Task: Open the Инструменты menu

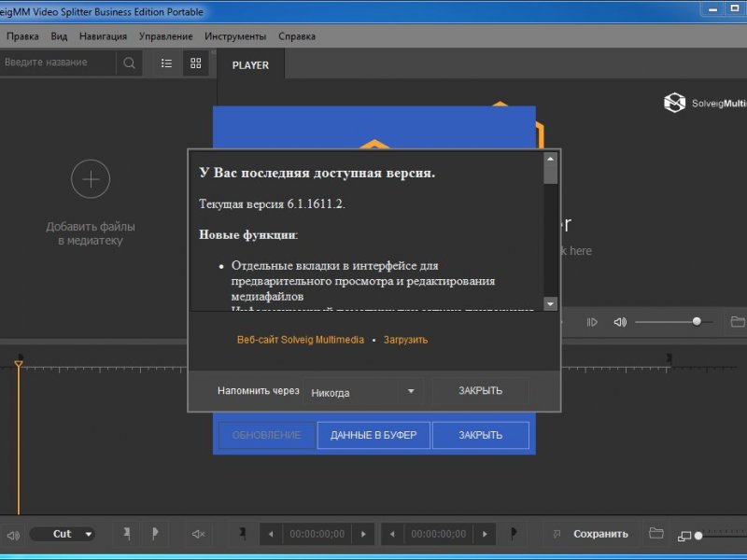Action: click(235, 36)
